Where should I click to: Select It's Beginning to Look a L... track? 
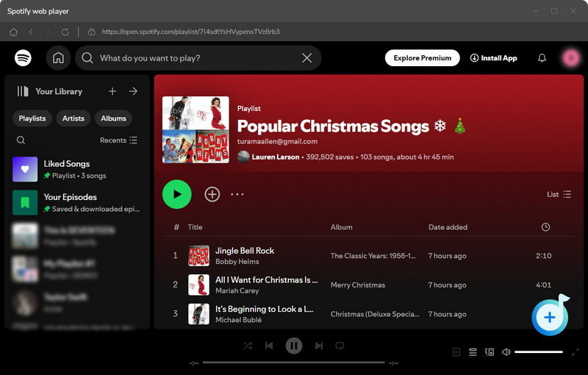click(x=265, y=310)
